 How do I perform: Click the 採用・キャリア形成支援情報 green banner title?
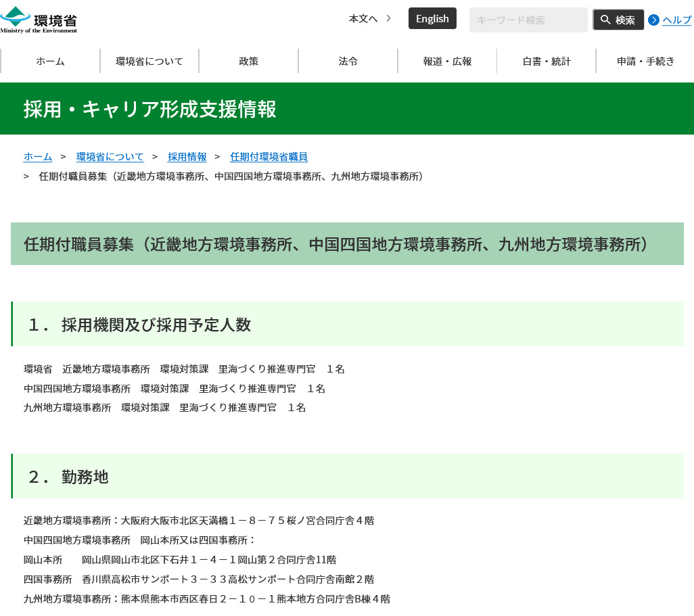pos(150,109)
